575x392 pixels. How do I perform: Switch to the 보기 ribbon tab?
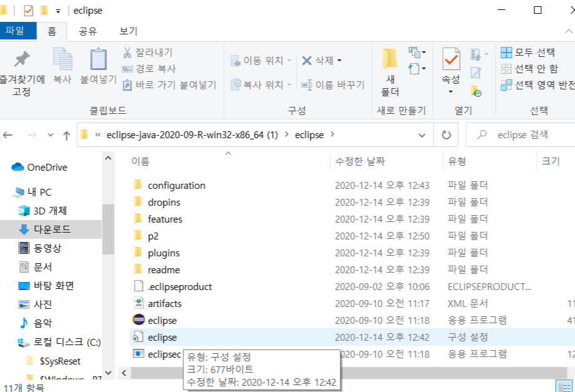pyautogui.click(x=128, y=31)
